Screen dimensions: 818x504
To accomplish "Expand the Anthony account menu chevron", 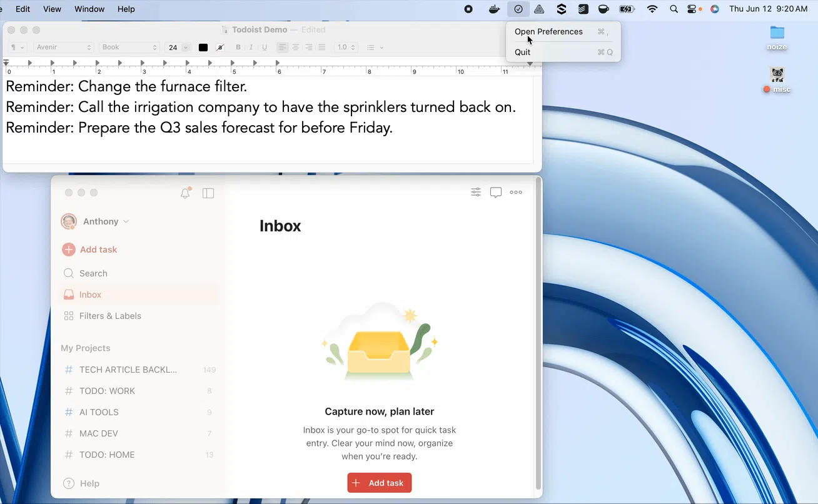I will click(126, 221).
